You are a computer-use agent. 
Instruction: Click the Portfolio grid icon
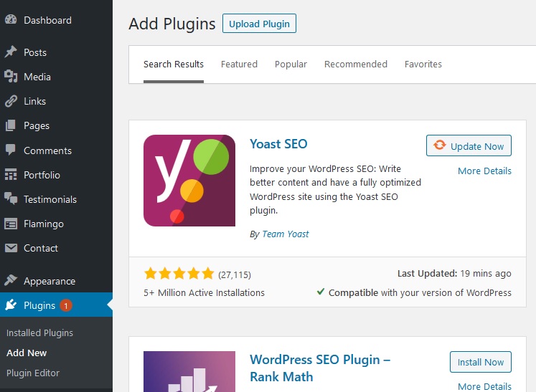11,174
